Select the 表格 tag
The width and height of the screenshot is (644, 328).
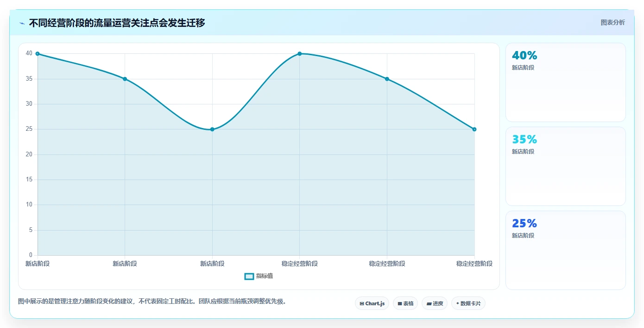pos(405,303)
